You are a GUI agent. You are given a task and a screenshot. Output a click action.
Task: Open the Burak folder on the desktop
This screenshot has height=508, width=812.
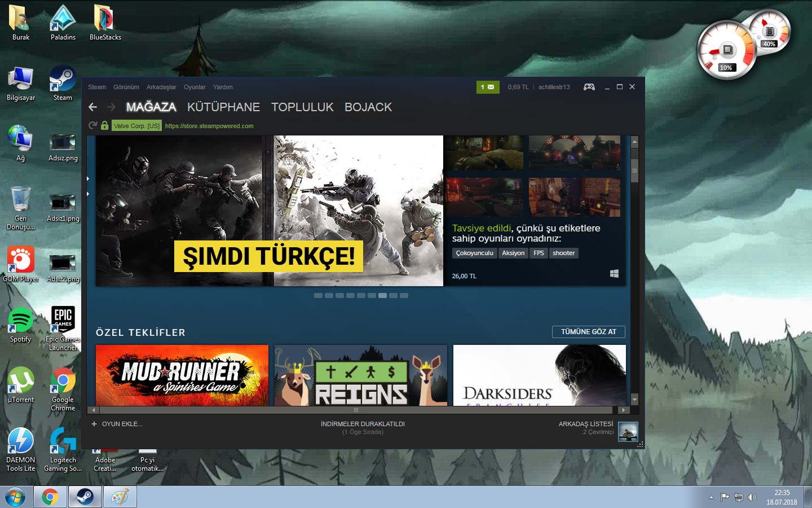pyautogui.click(x=21, y=23)
